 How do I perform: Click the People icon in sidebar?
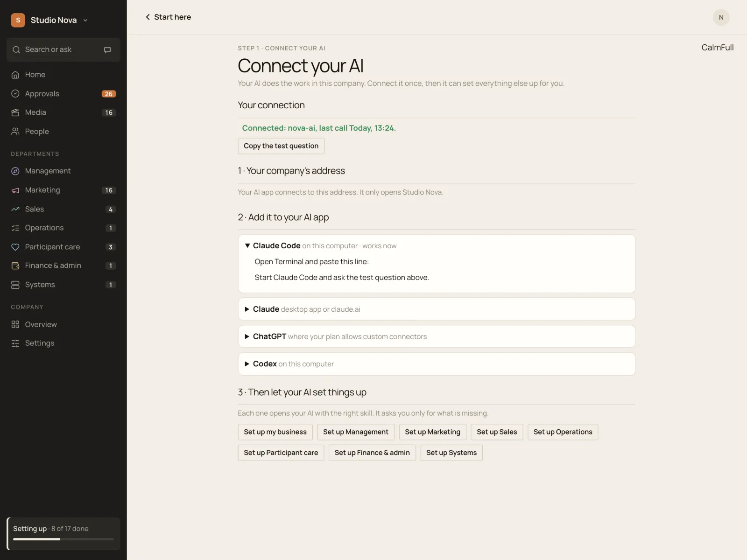point(15,132)
